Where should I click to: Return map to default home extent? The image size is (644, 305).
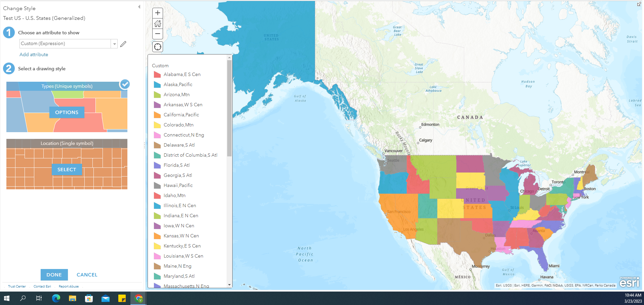[x=157, y=23]
